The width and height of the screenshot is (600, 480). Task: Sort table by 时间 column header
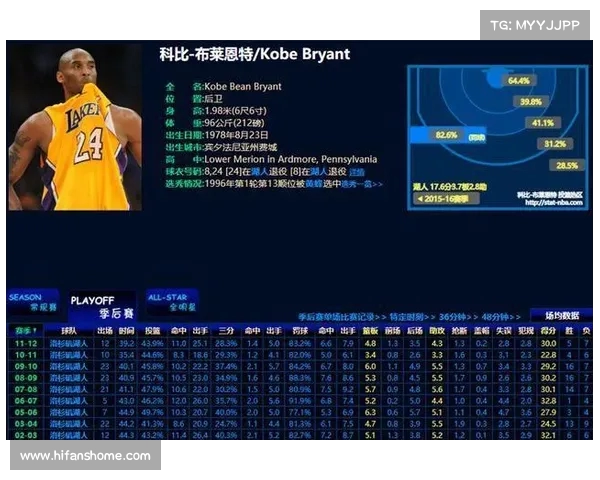pos(126,330)
